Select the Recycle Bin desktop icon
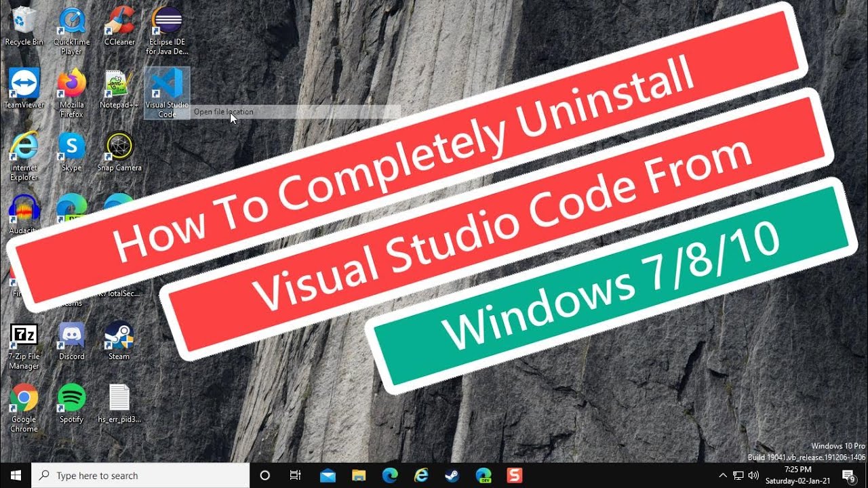This screenshot has width=868, height=488. pos(24,27)
